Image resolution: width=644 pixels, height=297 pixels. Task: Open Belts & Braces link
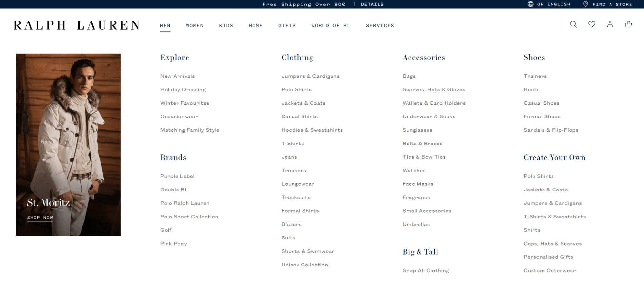[422, 144]
